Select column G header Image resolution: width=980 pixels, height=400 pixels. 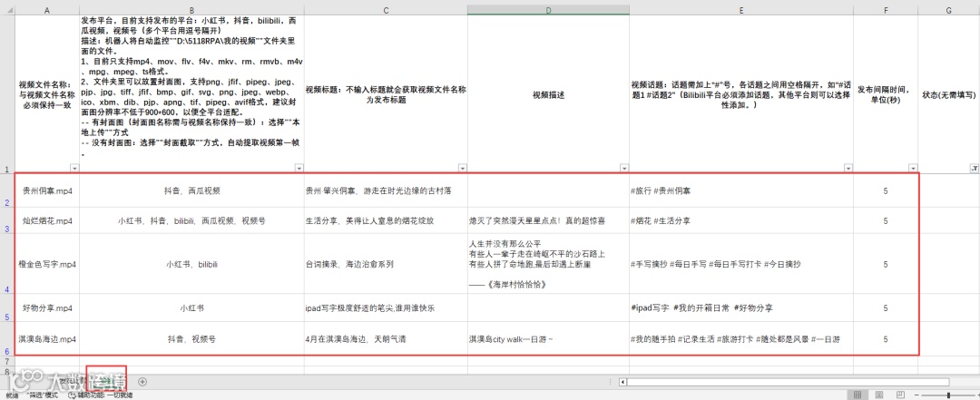point(949,9)
